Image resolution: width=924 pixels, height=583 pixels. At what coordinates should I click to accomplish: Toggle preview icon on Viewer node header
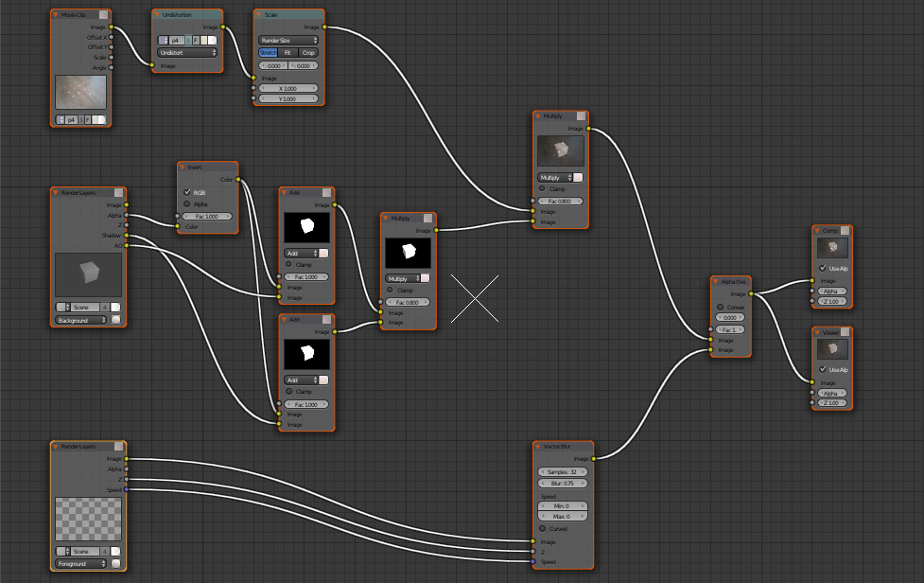[846, 332]
